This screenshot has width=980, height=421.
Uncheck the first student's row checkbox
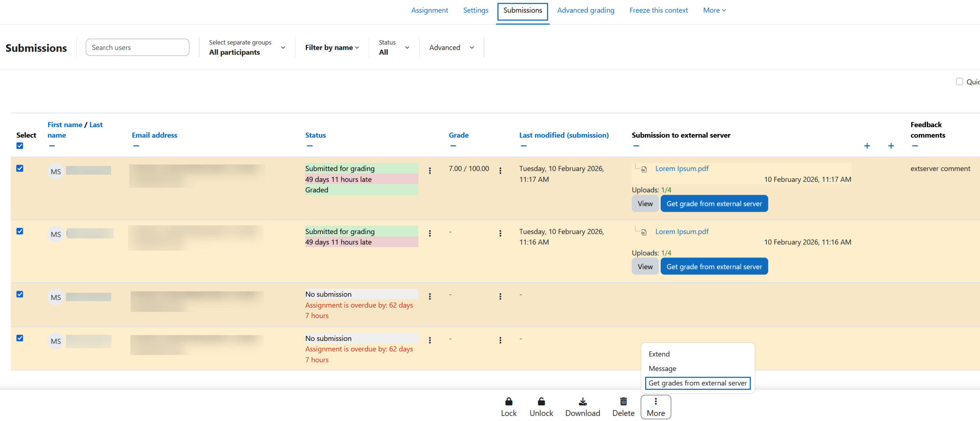tap(20, 169)
